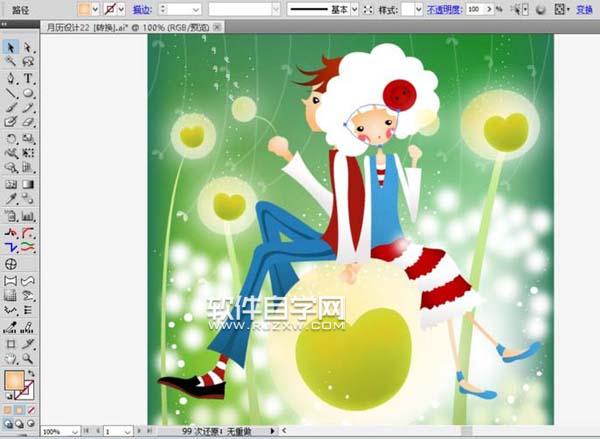Set paint mode to None
The width and height of the screenshot is (600, 439).
tap(31, 410)
